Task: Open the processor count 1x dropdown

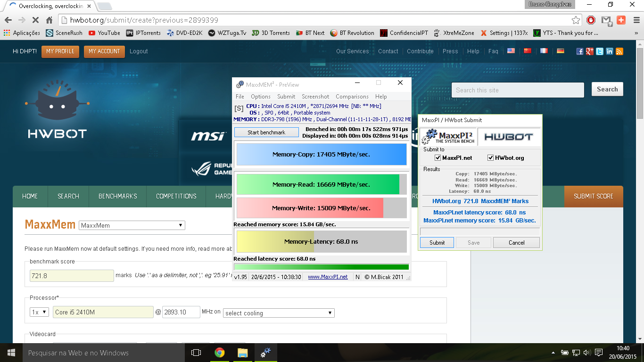Action: (x=39, y=312)
